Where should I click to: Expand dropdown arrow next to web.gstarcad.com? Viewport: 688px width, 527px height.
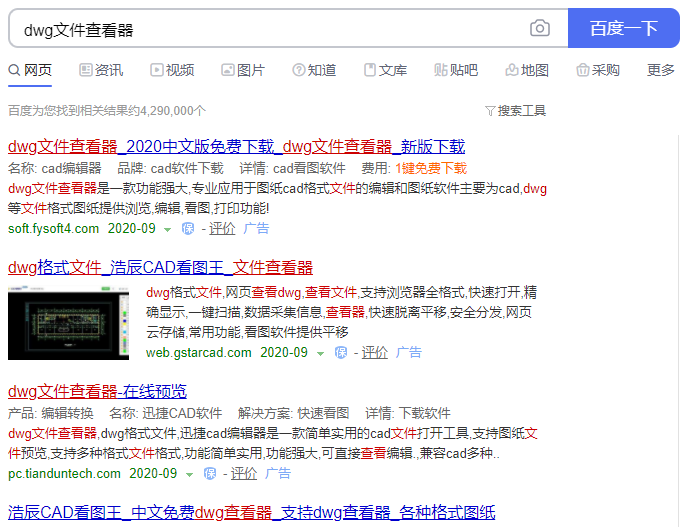coord(320,353)
